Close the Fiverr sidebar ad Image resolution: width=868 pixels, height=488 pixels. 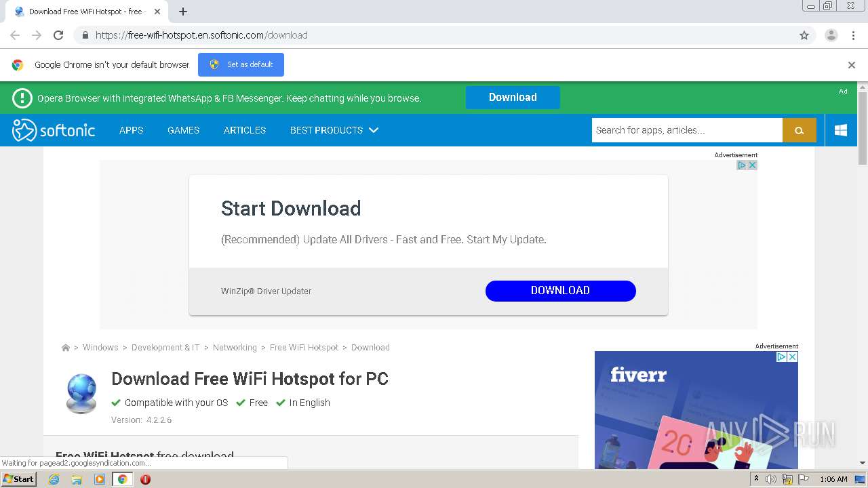pyautogui.click(x=792, y=357)
